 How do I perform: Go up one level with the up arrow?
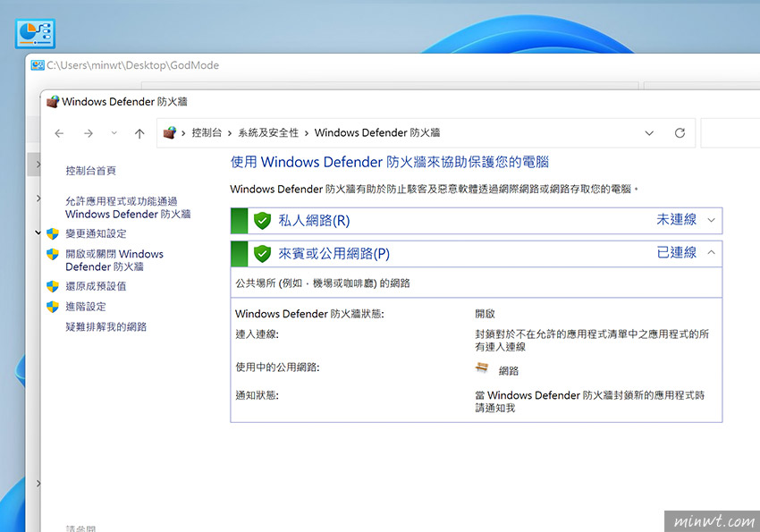pyautogui.click(x=139, y=133)
